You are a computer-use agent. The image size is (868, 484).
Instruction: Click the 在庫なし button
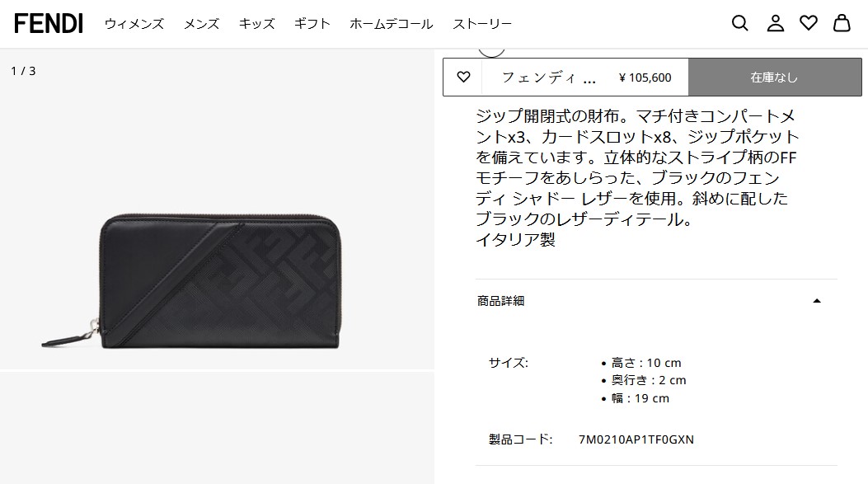coord(775,77)
